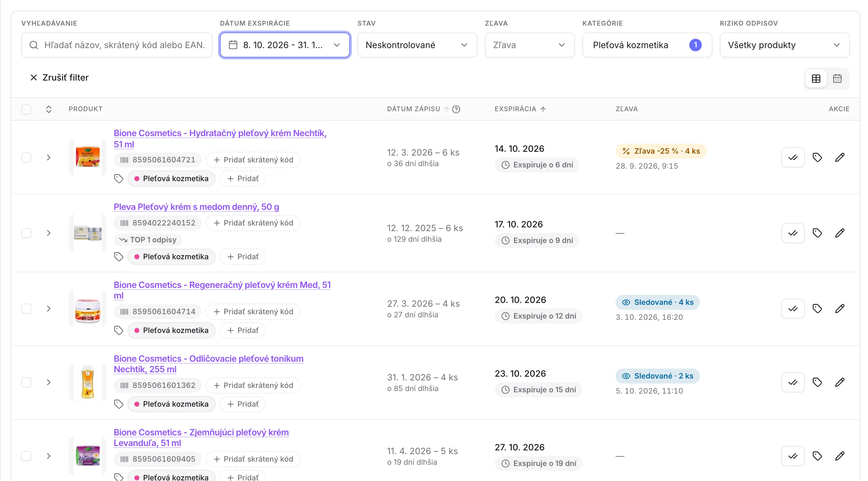
Task: Click help icon beside Dátum zápisu
Action: (x=456, y=109)
